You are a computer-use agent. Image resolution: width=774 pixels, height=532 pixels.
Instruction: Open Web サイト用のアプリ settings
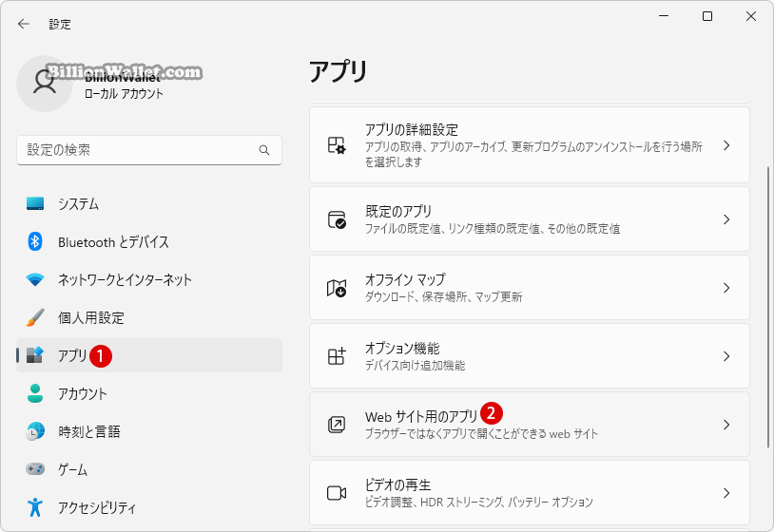click(530, 425)
